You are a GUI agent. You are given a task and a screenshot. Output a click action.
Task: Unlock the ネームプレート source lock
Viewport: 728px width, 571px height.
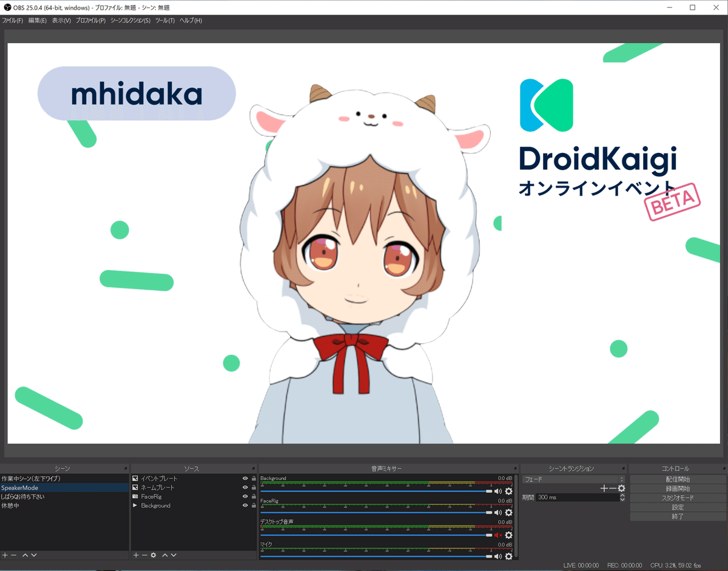point(254,487)
